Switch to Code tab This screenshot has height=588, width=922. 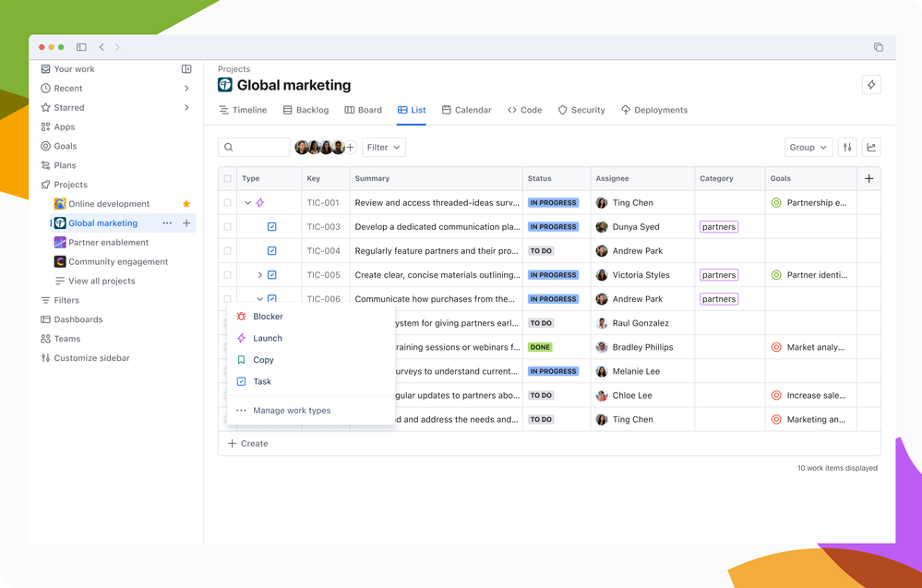coord(524,110)
